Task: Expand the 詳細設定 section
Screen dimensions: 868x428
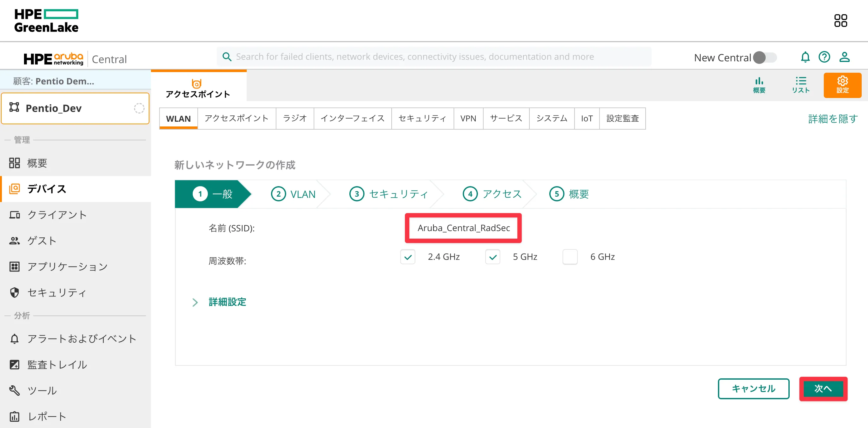Action: click(227, 302)
